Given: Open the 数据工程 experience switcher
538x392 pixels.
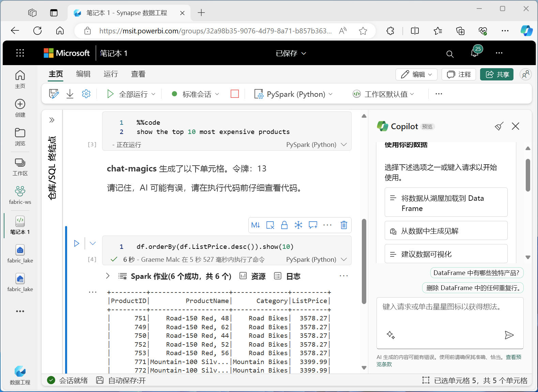Looking at the screenshot, I should click(x=20, y=375).
